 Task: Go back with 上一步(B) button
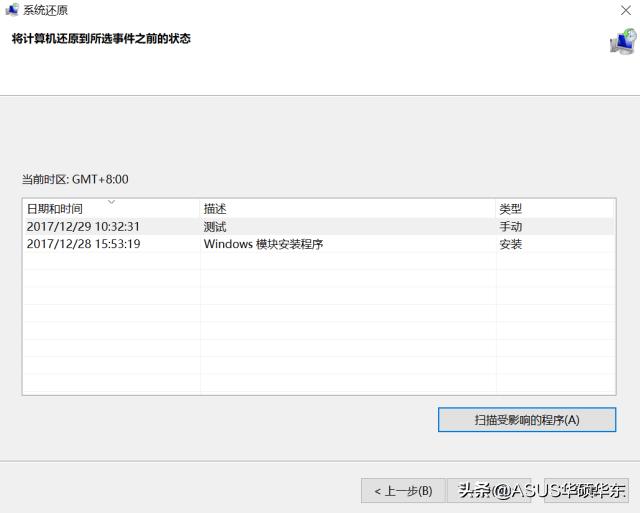(x=403, y=491)
